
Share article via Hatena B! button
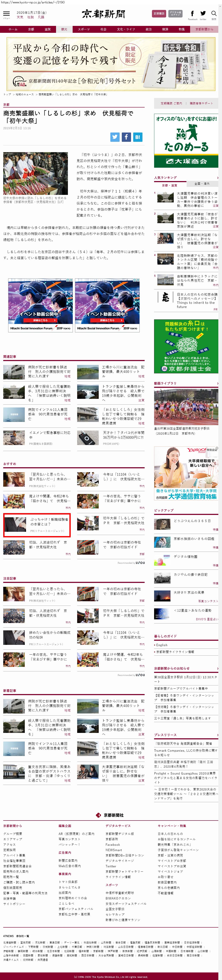[138, 137]
